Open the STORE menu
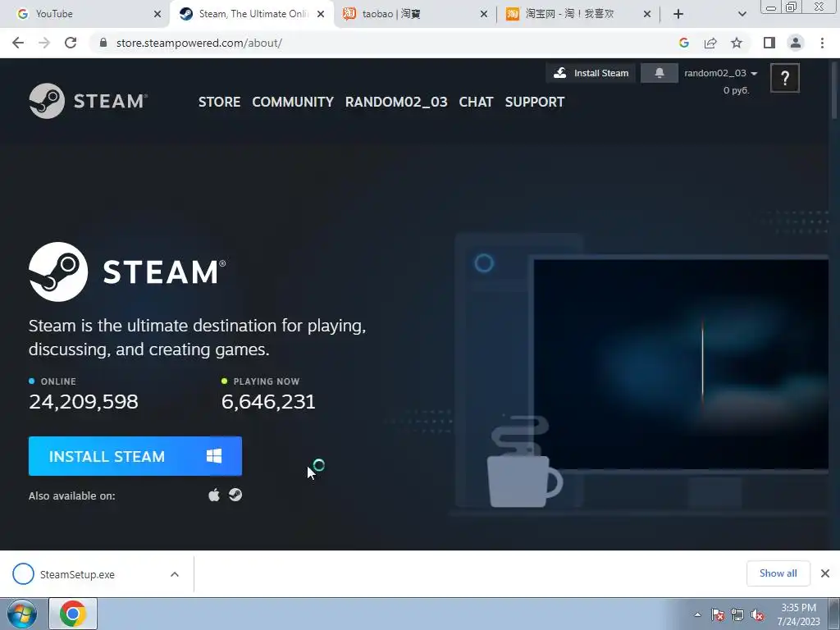This screenshot has height=630, width=840. (219, 102)
